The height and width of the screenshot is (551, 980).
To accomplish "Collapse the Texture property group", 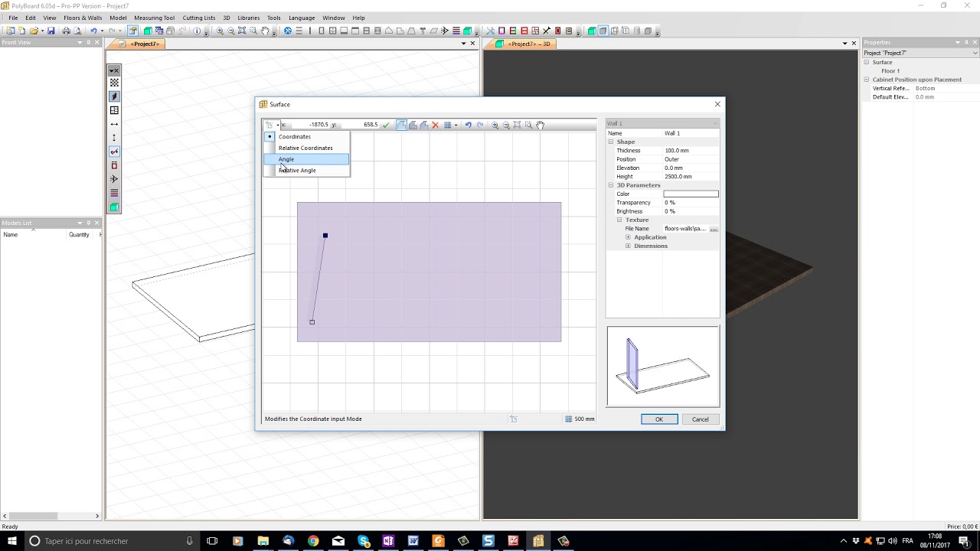I will (x=619, y=220).
